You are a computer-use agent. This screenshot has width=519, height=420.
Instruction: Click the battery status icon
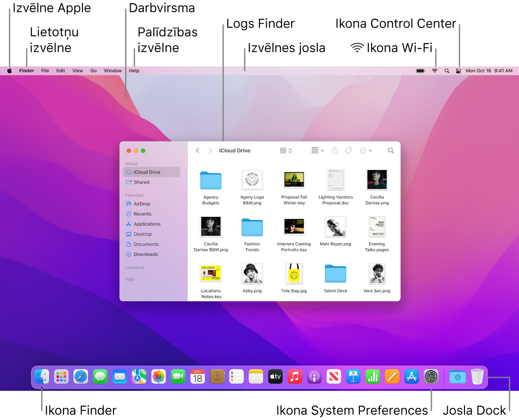[x=421, y=70]
